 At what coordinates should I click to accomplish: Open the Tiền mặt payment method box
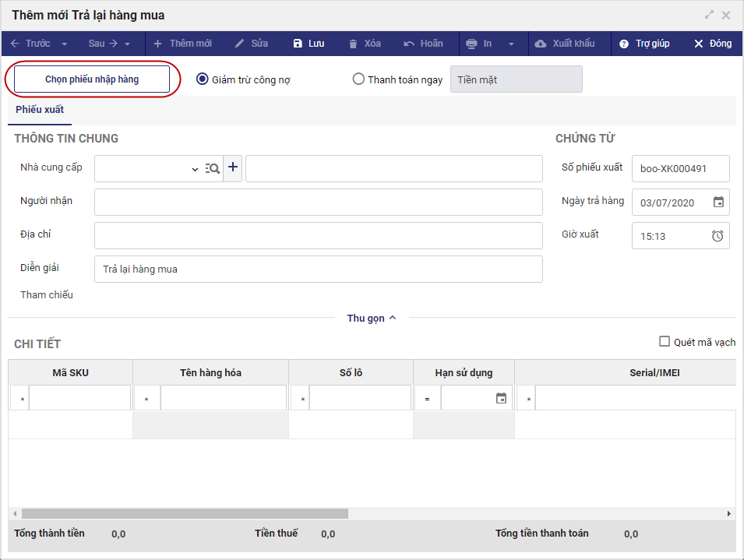click(517, 79)
